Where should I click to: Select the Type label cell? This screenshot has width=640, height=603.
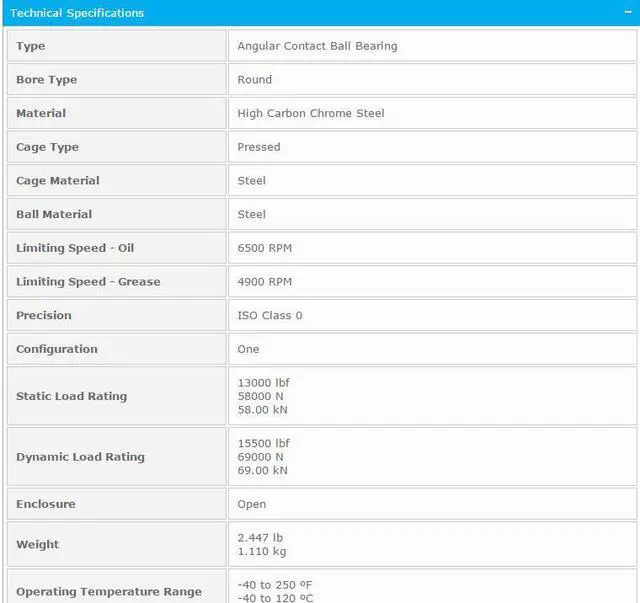[31, 46]
